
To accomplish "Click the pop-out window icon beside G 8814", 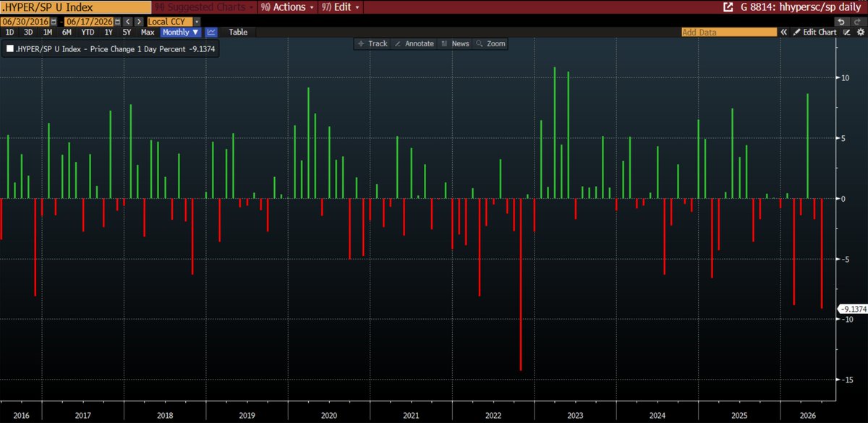I will (728, 8).
